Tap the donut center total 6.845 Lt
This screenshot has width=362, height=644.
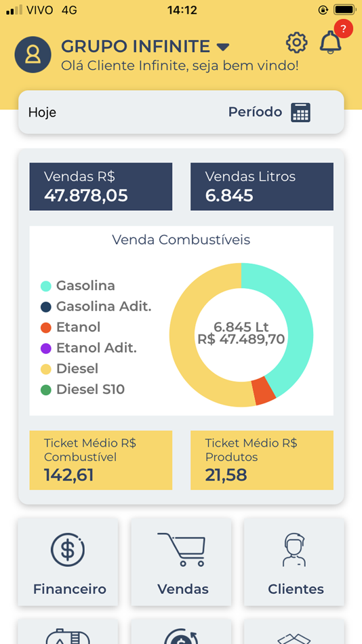pos(241,327)
